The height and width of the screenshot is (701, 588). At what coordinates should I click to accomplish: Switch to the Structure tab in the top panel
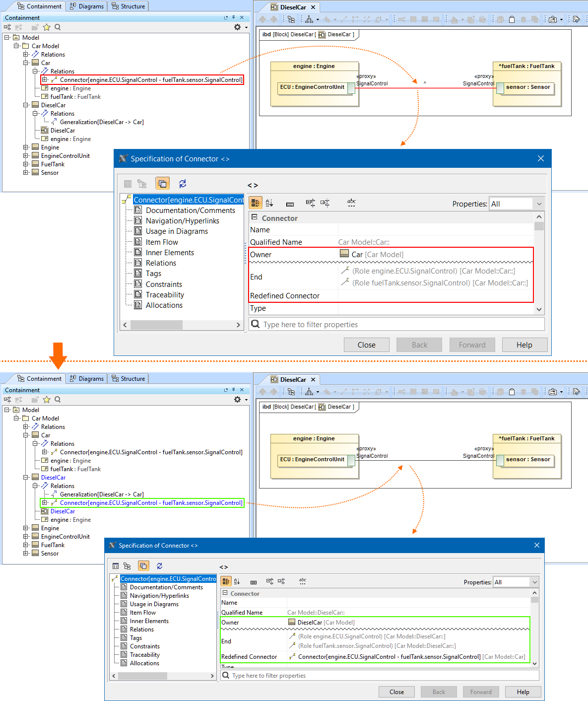(128, 6)
